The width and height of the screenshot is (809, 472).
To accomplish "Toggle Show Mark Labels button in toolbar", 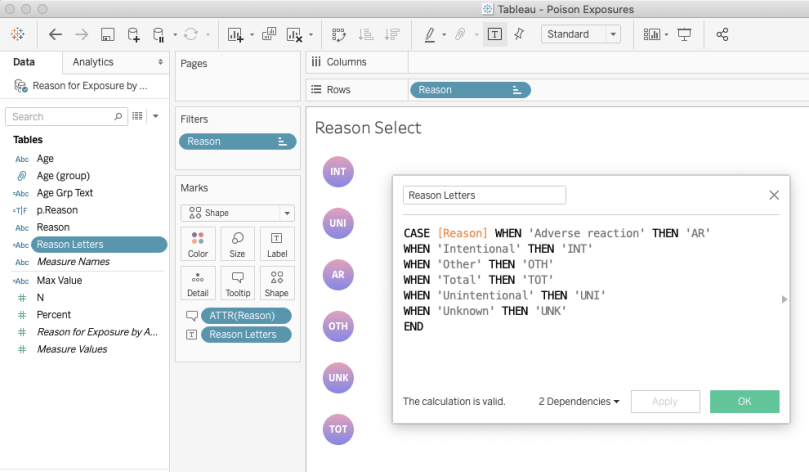I will (494, 34).
